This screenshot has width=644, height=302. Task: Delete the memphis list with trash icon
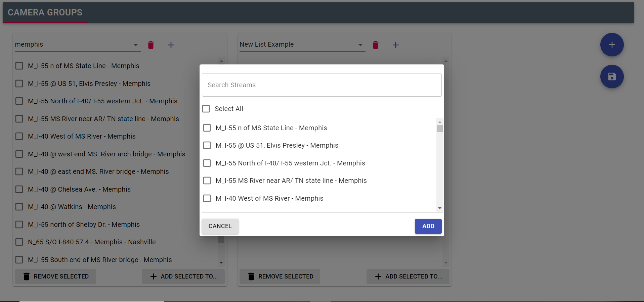coord(151,45)
